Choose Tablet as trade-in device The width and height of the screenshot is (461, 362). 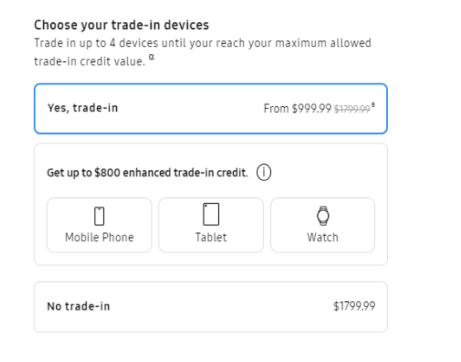[x=211, y=225]
